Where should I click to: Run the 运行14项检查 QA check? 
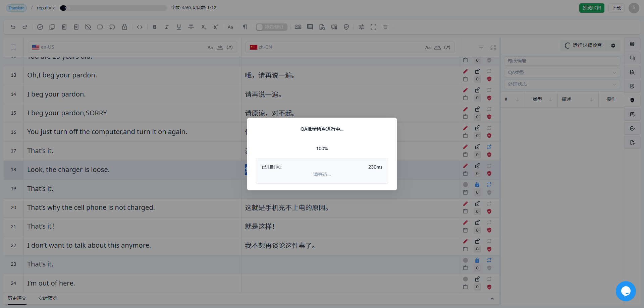[x=583, y=46]
